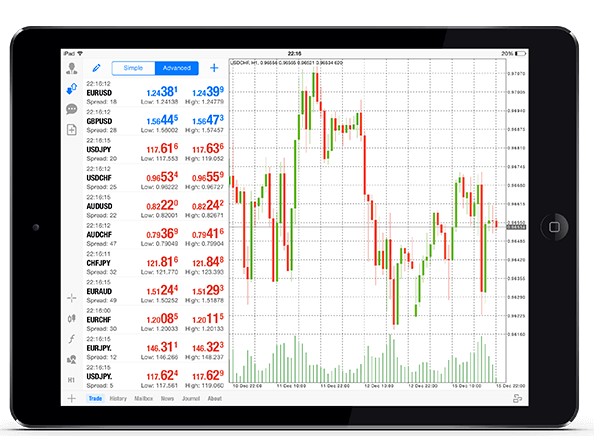Open the News tab

[167, 398]
